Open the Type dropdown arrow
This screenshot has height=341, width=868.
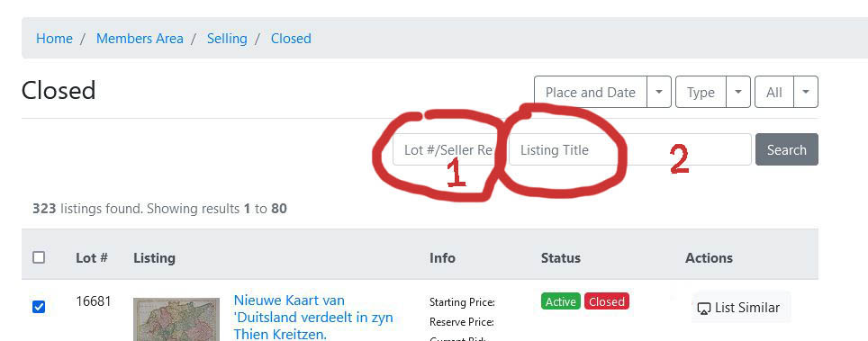pos(738,92)
